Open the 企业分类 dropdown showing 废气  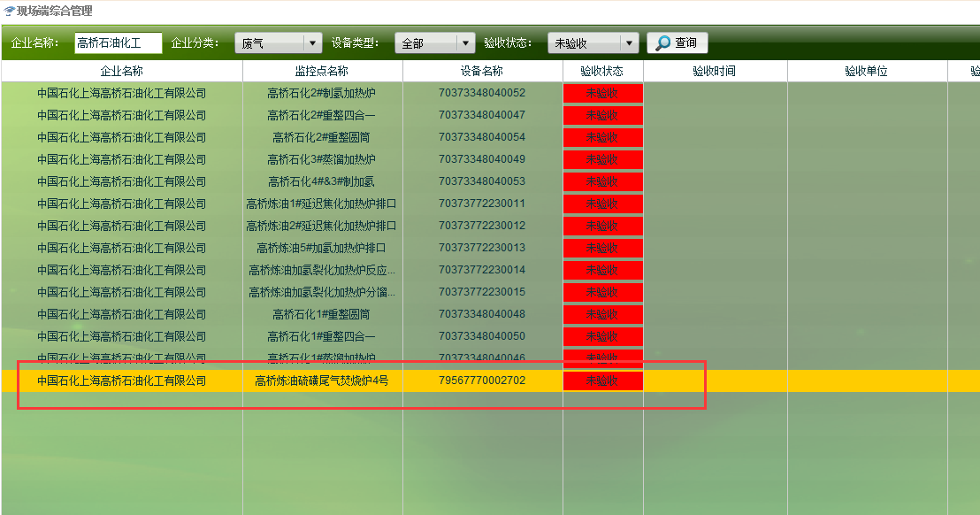coord(279,43)
